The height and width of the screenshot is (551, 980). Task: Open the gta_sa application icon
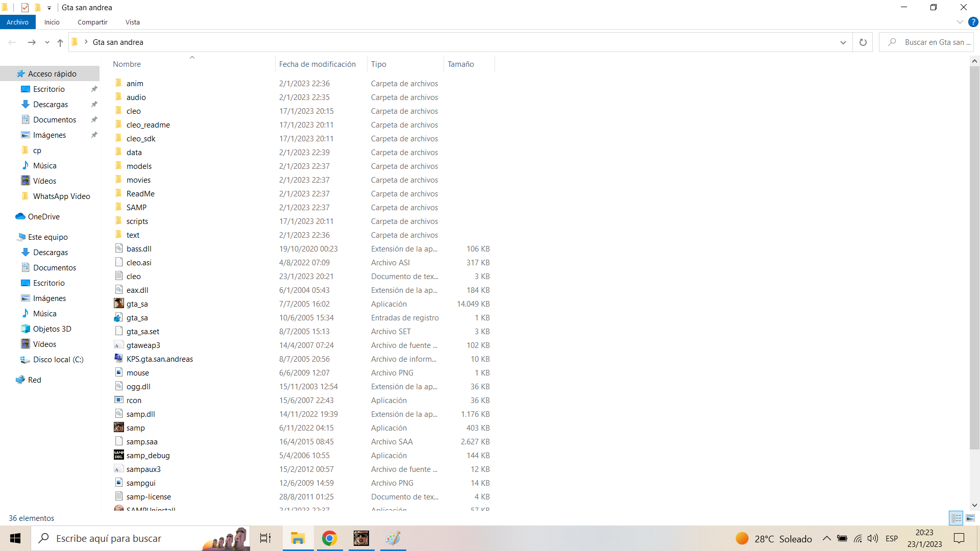[x=119, y=304]
